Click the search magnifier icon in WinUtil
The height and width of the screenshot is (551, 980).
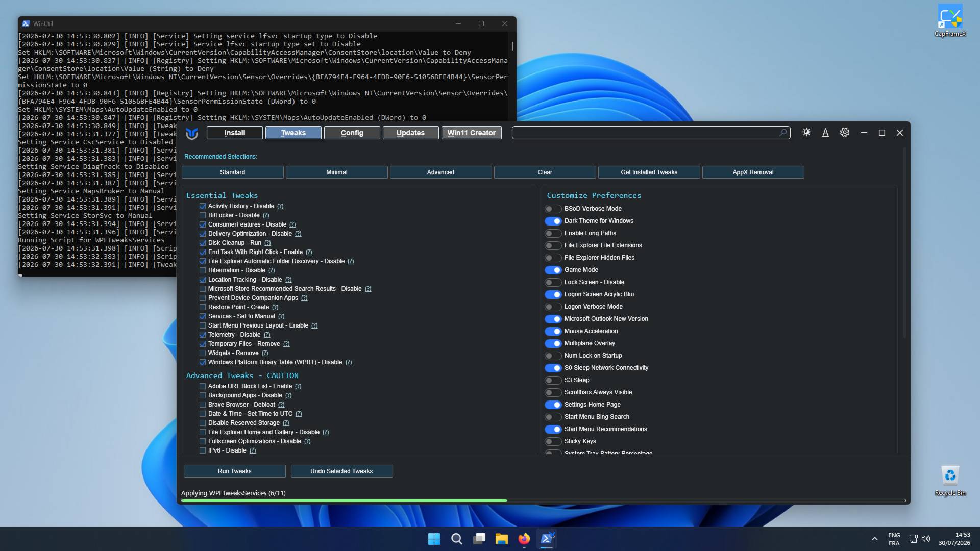tap(783, 133)
